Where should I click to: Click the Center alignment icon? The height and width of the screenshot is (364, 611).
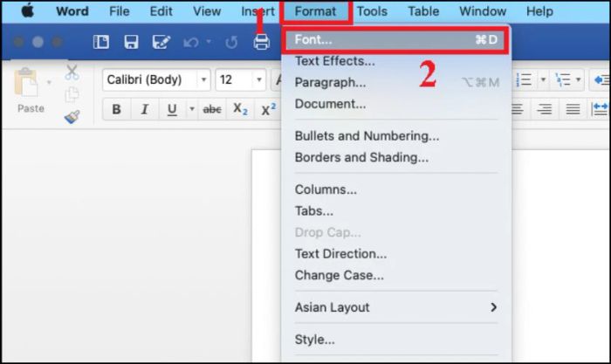518,109
